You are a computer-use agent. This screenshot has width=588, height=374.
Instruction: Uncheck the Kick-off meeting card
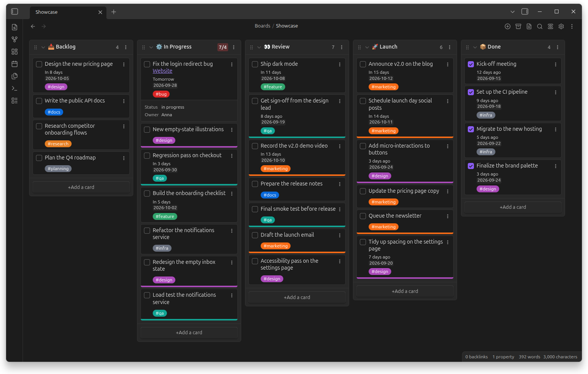(x=471, y=64)
